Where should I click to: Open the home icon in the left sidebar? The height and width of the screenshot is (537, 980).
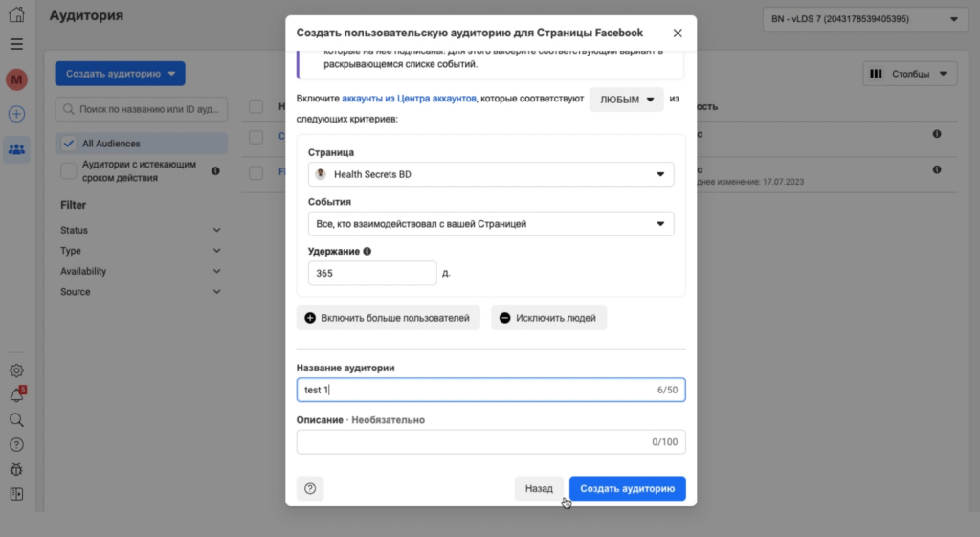coord(17,14)
